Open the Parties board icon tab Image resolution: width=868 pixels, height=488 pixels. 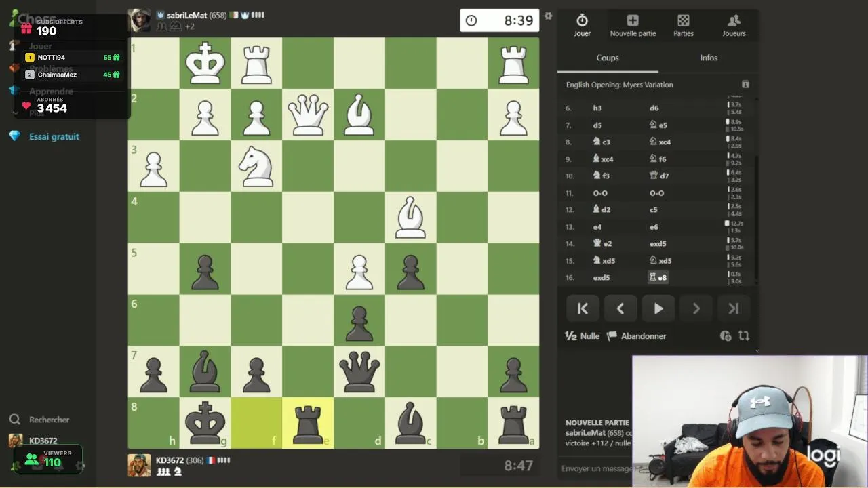pyautogui.click(x=684, y=20)
